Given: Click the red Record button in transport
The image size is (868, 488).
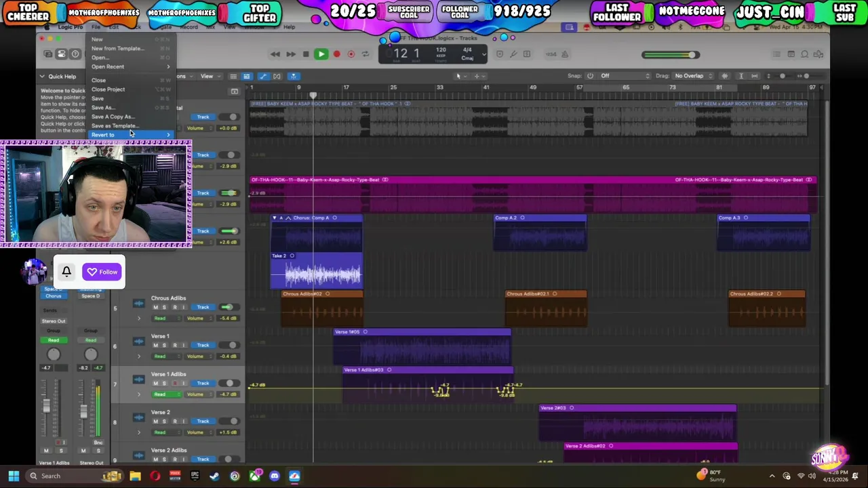Looking at the screenshot, I should tap(336, 54).
